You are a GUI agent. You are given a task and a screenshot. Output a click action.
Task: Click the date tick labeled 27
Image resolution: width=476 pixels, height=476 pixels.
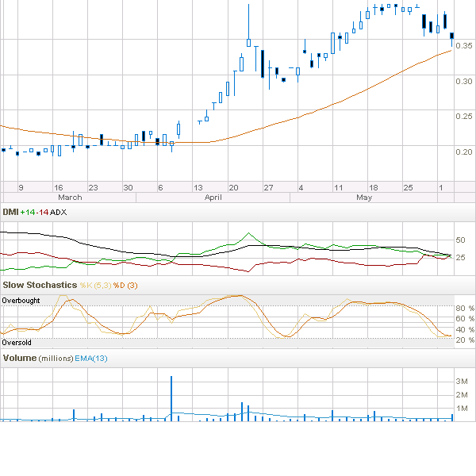269,187
